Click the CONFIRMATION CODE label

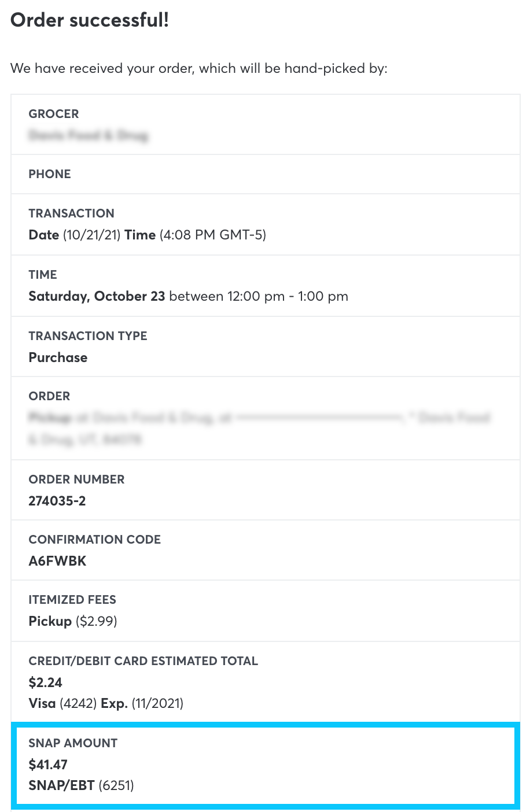point(95,540)
